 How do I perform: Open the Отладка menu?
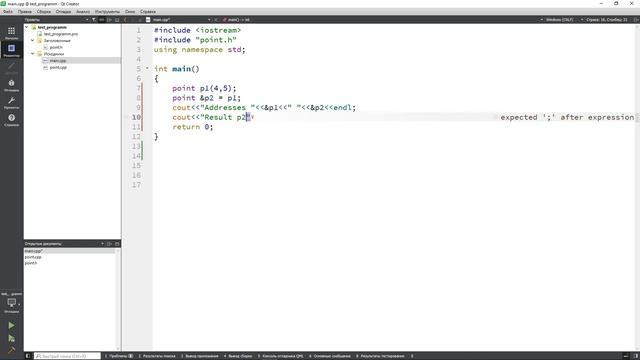(x=63, y=12)
